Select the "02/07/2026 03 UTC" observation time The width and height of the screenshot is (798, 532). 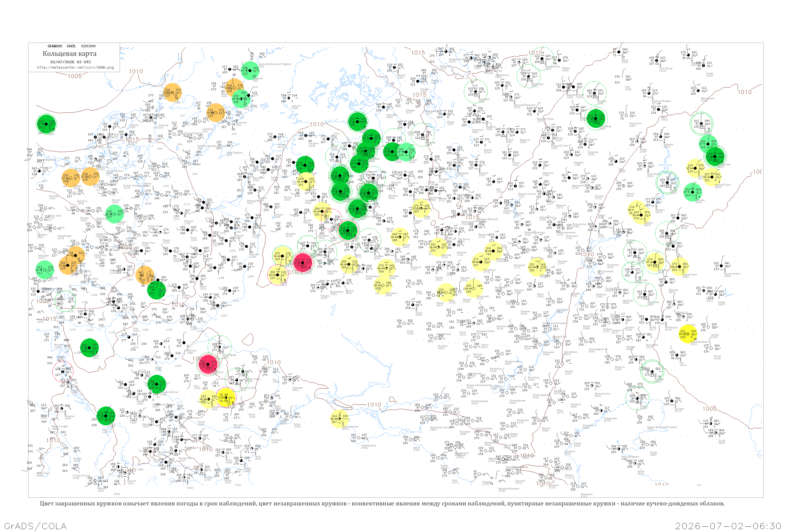point(70,62)
